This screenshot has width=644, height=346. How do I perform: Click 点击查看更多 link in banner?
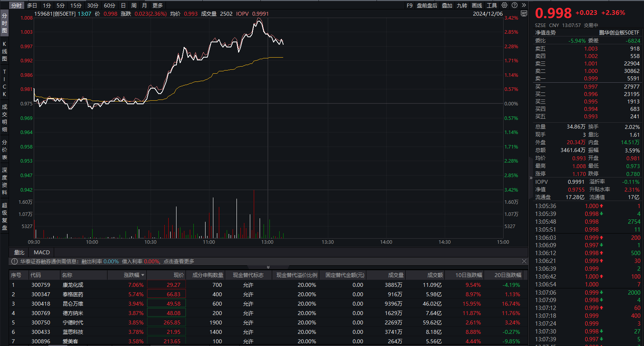(179, 261)
